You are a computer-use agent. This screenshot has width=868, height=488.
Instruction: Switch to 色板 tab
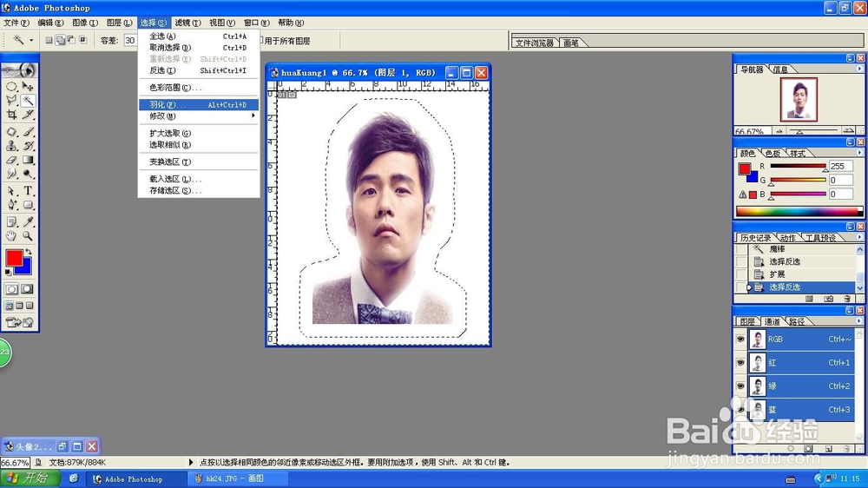coord(773,153)
